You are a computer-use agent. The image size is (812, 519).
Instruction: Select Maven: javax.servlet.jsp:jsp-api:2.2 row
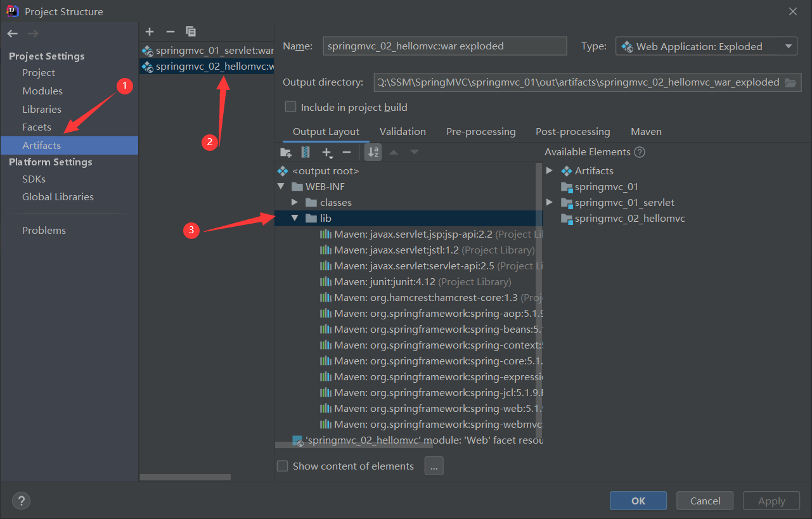(x=409, y=234)
